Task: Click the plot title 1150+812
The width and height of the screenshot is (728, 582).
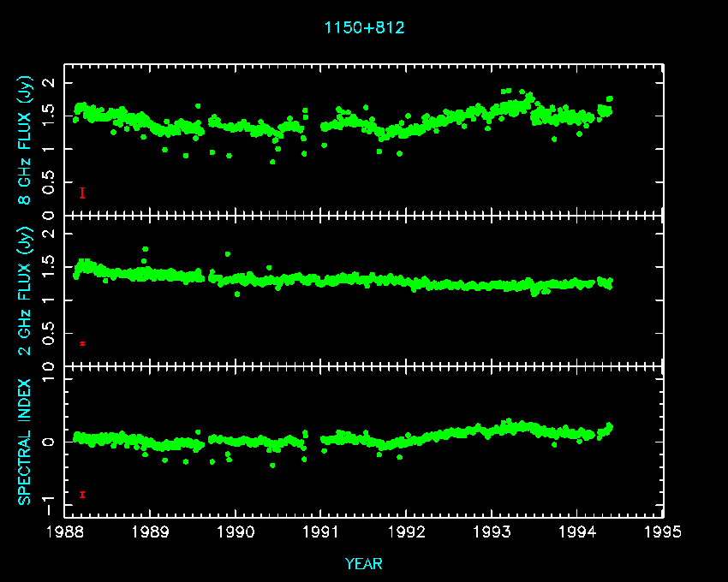Action: click(364, 27)
